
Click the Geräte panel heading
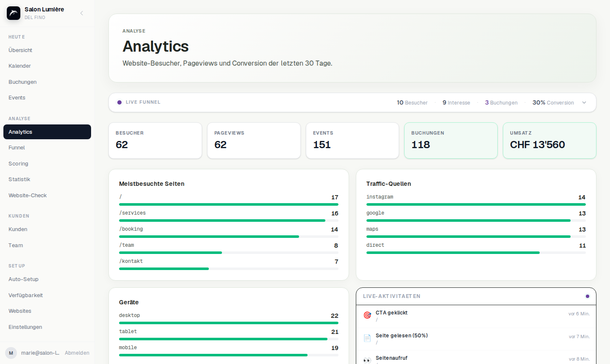[x=129, y=302]
